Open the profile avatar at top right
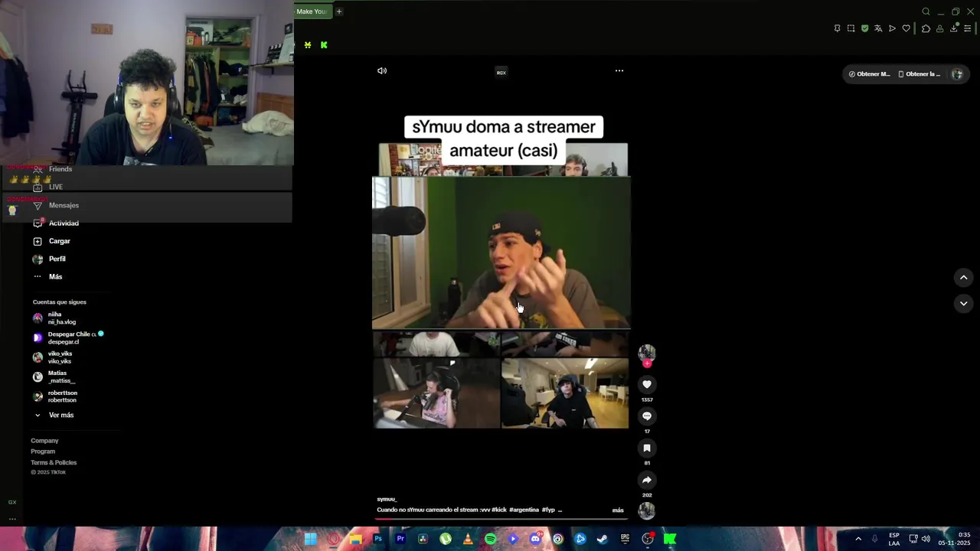The width and height of the screenshot is (980, 551). pos(957,74)
